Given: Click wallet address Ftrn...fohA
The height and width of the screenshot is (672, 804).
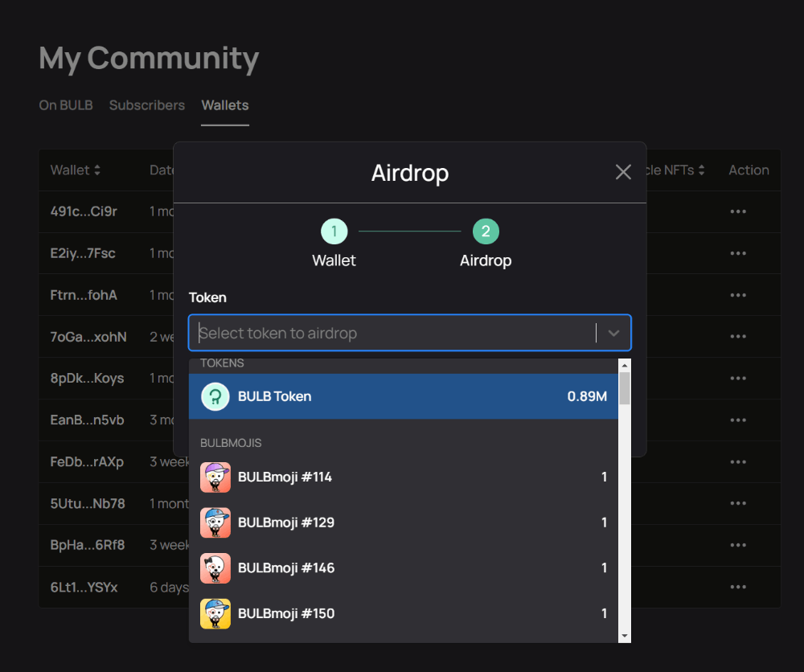Looking at the screenshot, I should click(84, 295).
